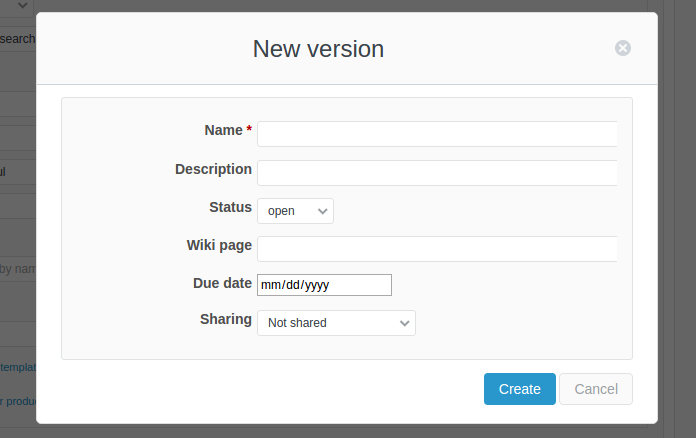Select the dd portion of Due date
Image resolution: width=696 pixels, height=438 pixels.
click(x=291, y=285)
